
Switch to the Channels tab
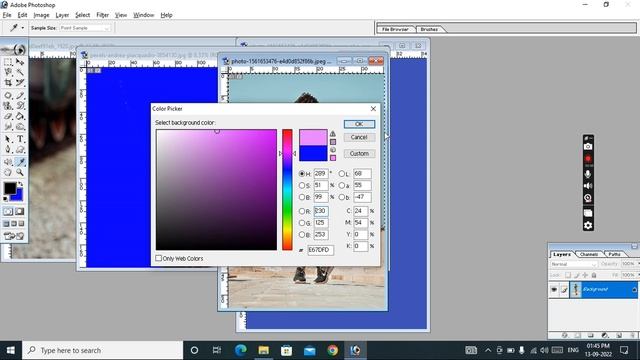tap(589, 254)
